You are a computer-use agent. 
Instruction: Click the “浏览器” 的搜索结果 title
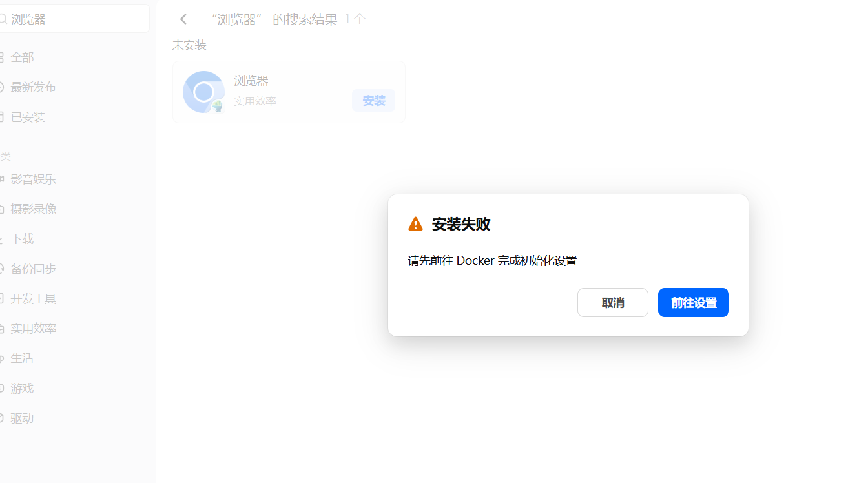tap(274, 19)
